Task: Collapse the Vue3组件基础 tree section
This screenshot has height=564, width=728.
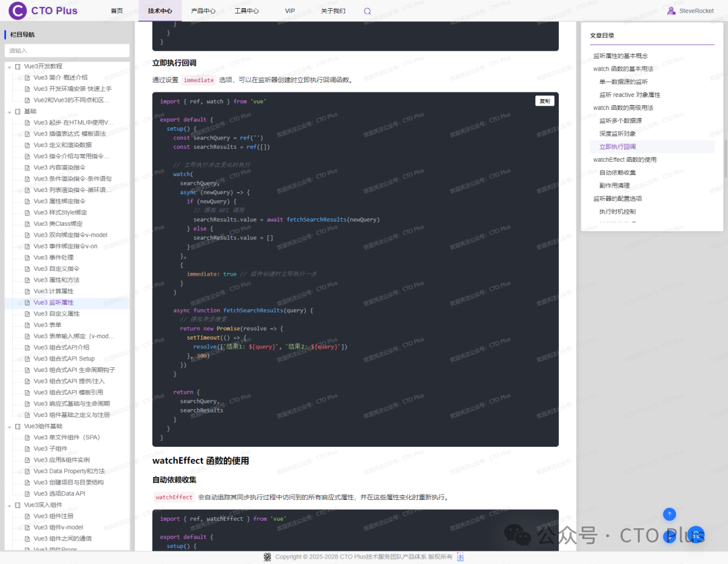Action: [x=9, y=427]
